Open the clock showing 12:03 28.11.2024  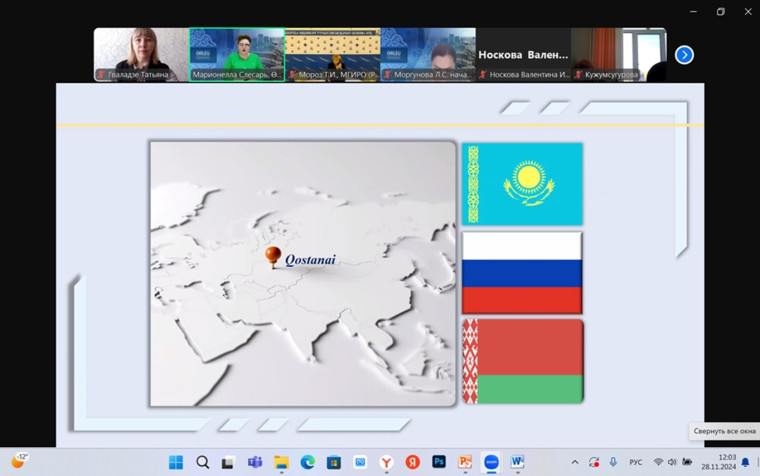[718, 462]
